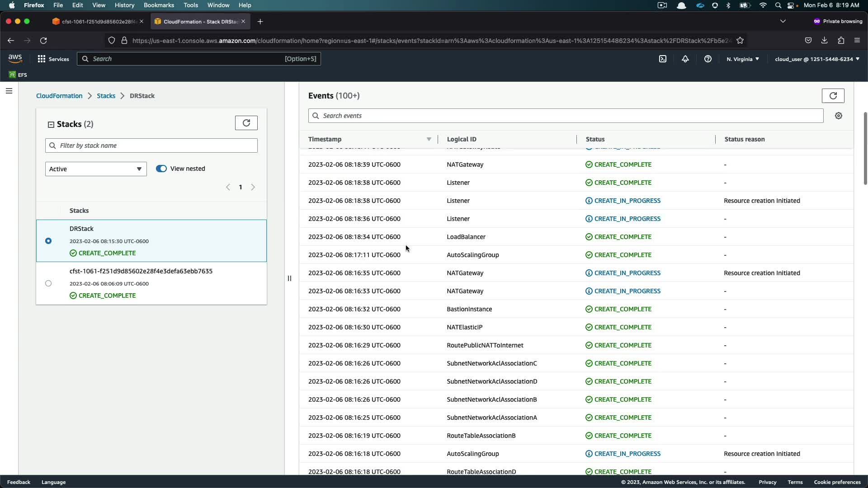Open the Active filter dropdown
This screenshot has width=868, height=488.
point(96,169)
